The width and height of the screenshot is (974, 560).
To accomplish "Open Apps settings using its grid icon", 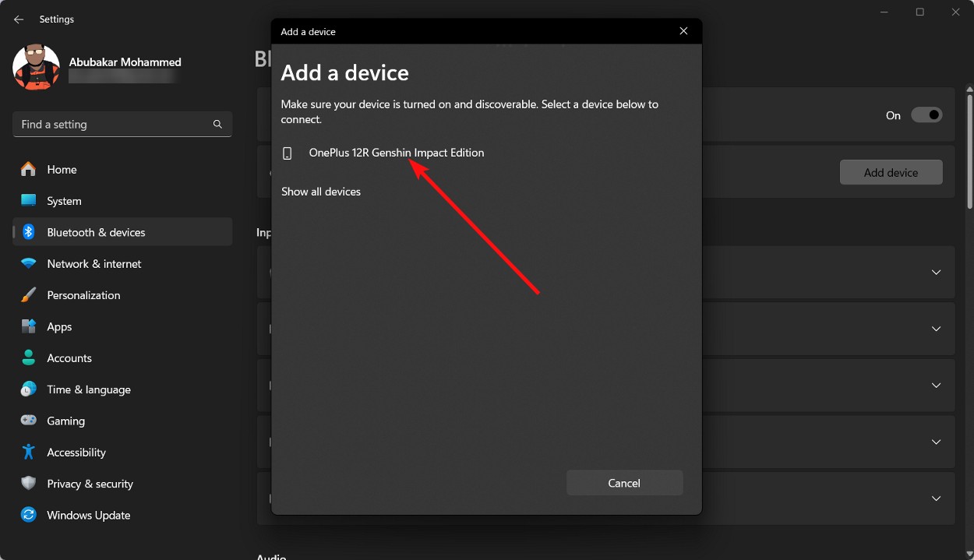I will (30, 326).
